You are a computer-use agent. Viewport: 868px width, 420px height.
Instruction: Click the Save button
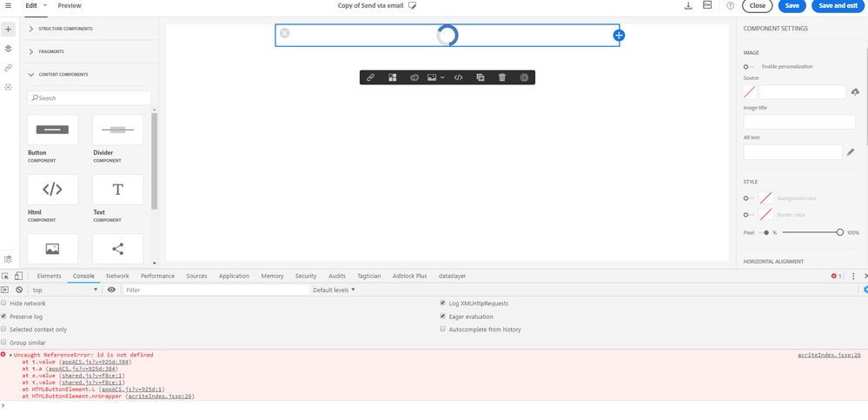tap(792, 5)
